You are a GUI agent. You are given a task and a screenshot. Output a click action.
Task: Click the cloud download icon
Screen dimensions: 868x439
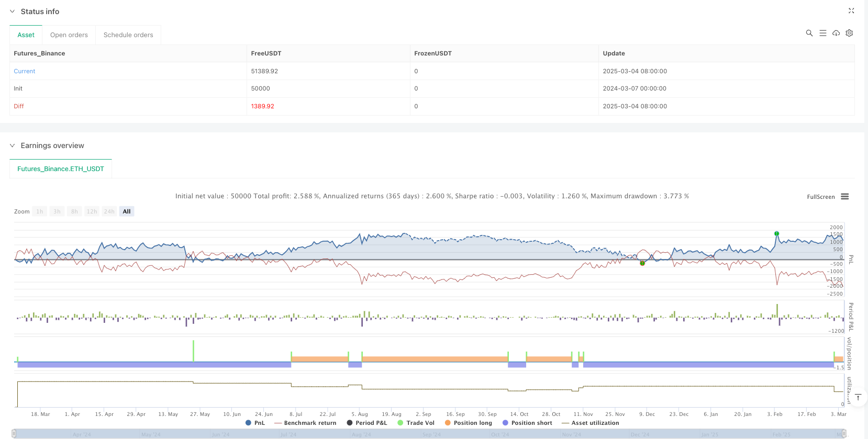(x=836, y=33)
